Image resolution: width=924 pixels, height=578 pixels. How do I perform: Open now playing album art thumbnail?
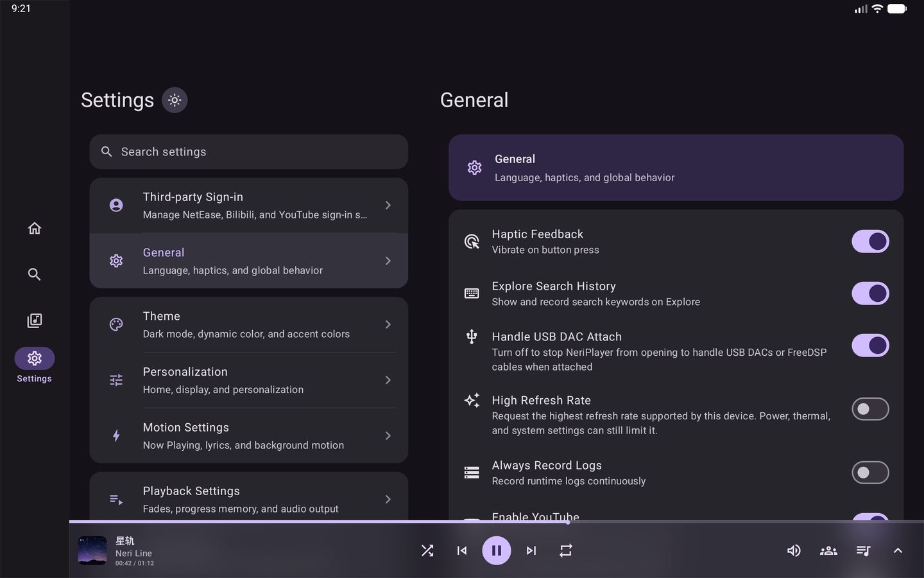click(92, 550)
